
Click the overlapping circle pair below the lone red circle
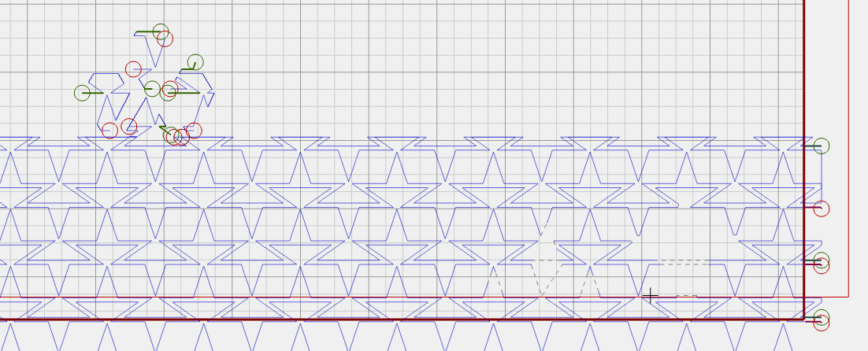coord(822,263)
